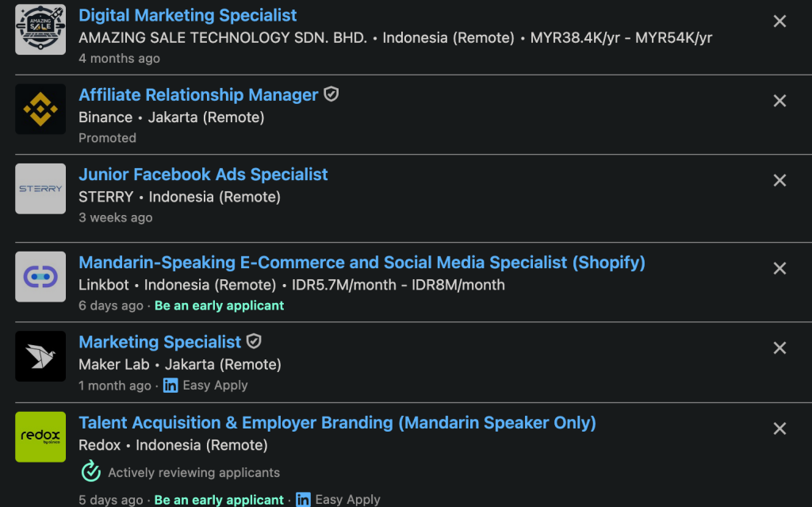
Task: Click the Binance logo thumbnail
Action: pos(40,109)
